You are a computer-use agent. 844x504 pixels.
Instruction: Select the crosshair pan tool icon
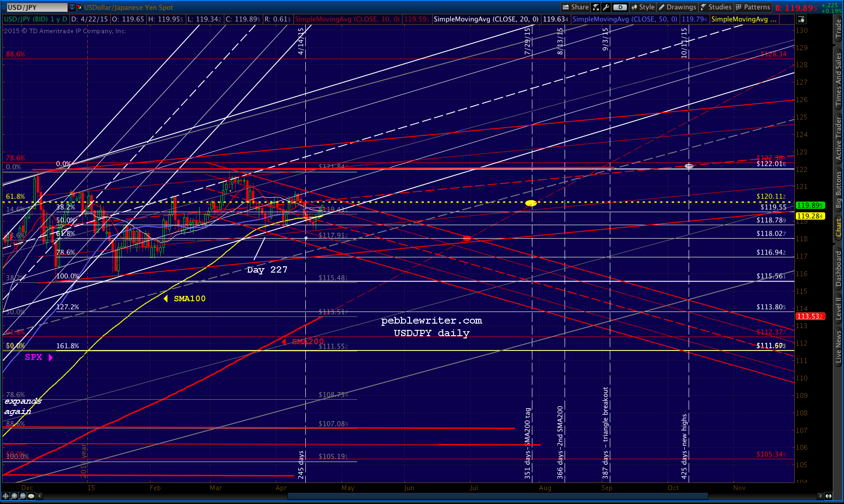click(6, 496)
